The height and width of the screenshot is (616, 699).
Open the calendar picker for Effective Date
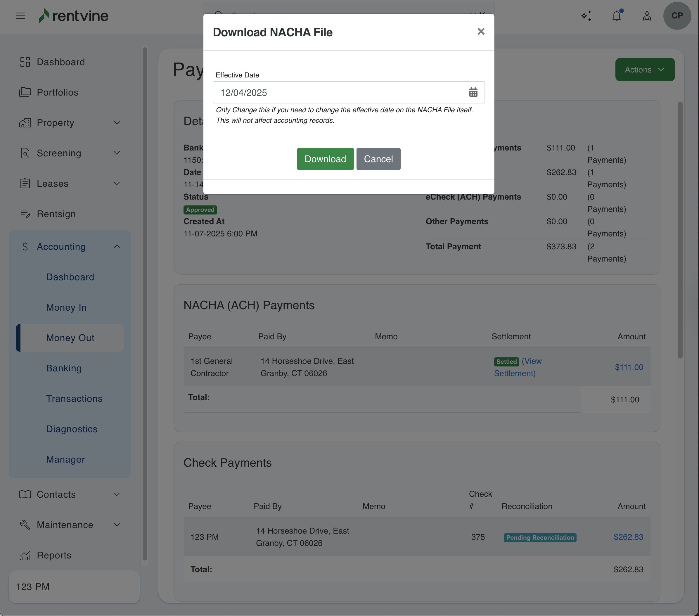point(473,92)
